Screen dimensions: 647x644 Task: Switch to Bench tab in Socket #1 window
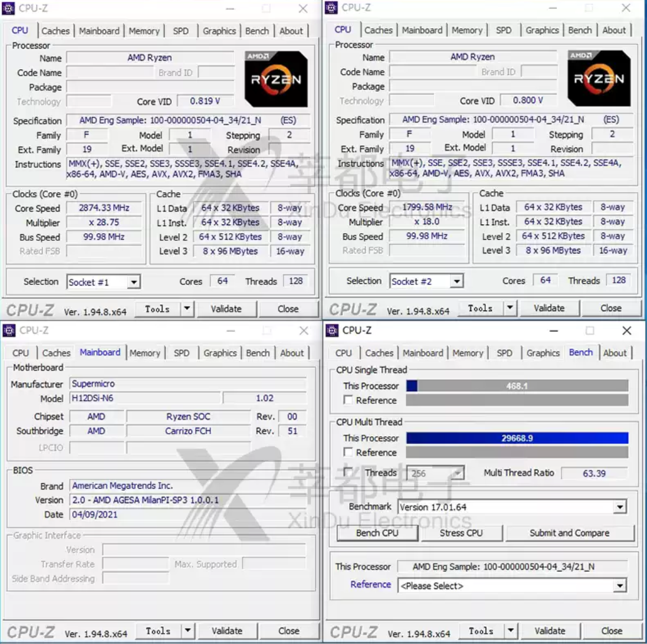click(257, 31)
